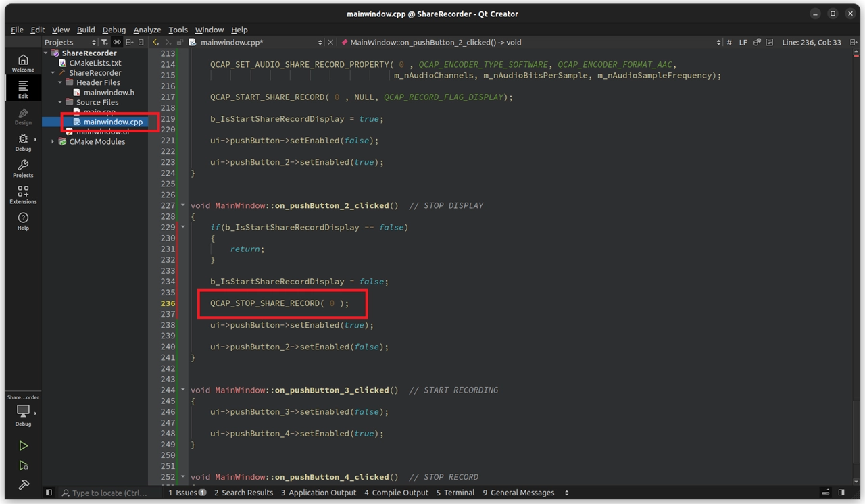Switch to Debug mode in the sidebar
This screenshot has height=504, width=865.
point(23,142)
